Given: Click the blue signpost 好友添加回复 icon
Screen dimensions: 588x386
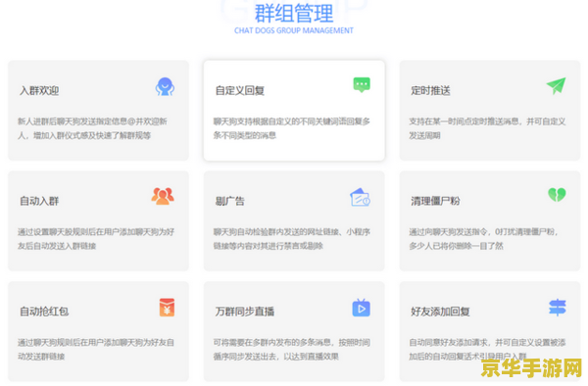Looking at the screenshot, I should [x=558, y=308].
